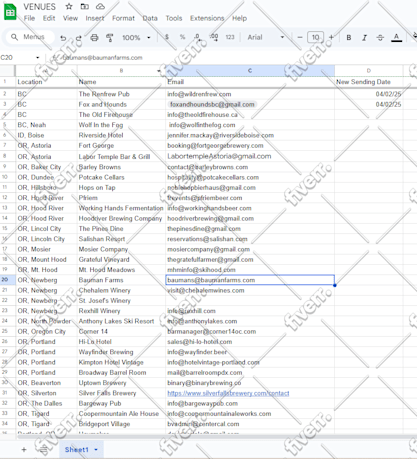Select the Chehalem Winery cell
This screenshot has height=459, width=417.
pyautogui.click(x=121, y=290)
